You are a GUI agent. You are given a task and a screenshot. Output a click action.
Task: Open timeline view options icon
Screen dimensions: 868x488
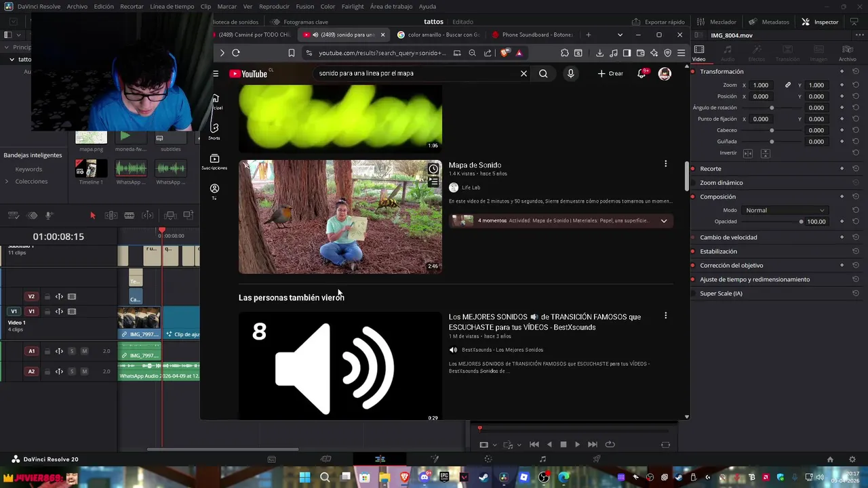(13, 216)
